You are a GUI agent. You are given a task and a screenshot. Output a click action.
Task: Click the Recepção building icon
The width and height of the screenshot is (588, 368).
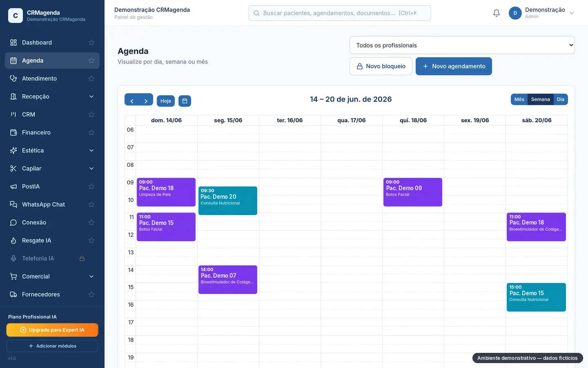point(13,96)
